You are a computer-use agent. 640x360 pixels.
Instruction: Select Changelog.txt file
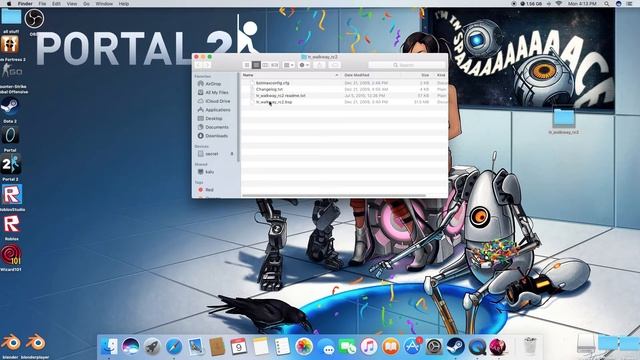coord(269,89)
